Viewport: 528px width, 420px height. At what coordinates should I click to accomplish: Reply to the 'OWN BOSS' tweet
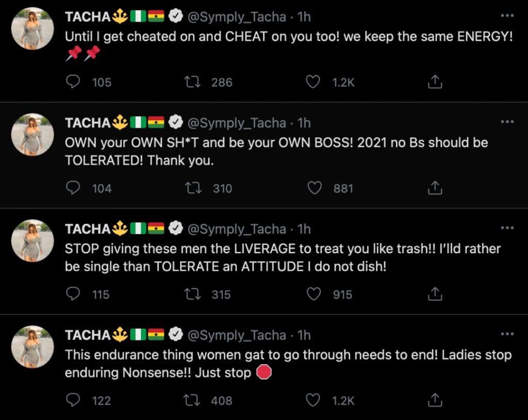(x=73, y=188)
